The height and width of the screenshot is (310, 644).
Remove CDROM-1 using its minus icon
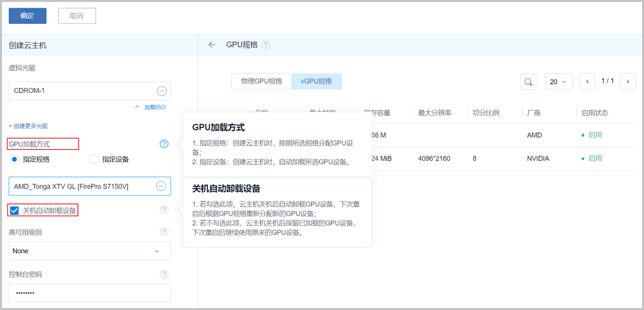162,91
